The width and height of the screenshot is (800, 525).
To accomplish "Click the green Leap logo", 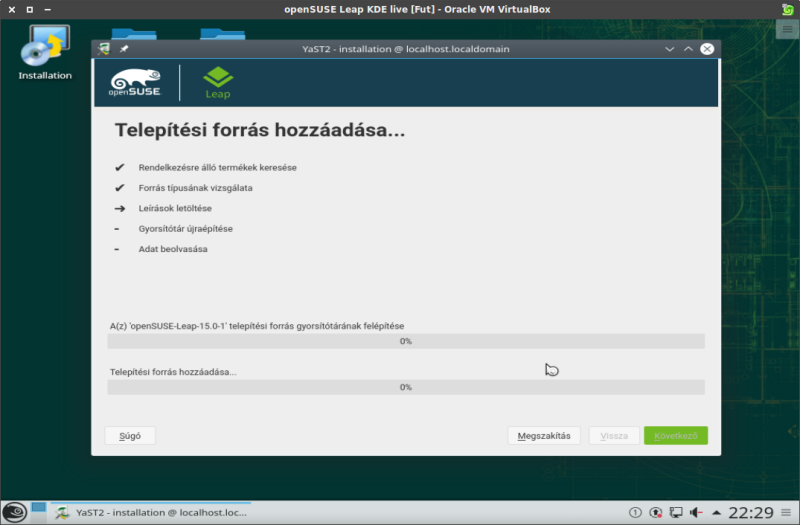I will 218,83.
